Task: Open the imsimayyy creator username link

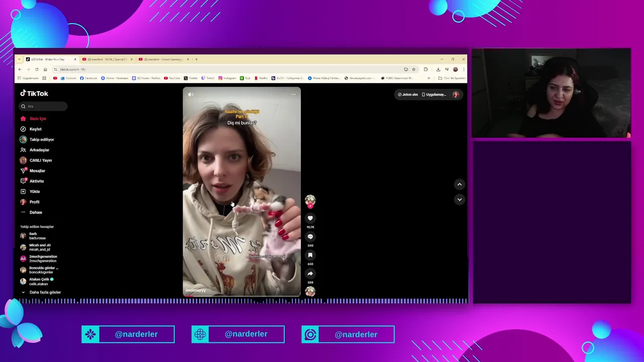Action: pos(196,290)
